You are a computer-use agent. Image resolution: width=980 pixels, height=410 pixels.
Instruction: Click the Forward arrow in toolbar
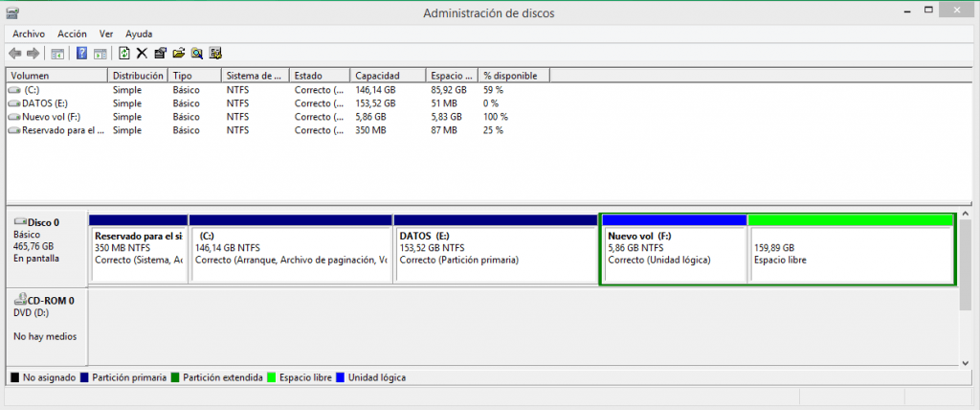33,54
